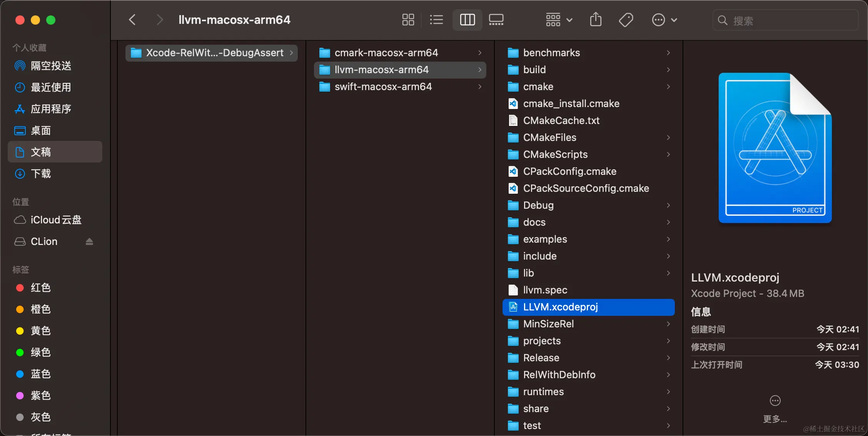The image size is (868, 436).
Task: Expand chevron next to CMakeScripts
Action: pyautogui.click(x=668, y=154)
